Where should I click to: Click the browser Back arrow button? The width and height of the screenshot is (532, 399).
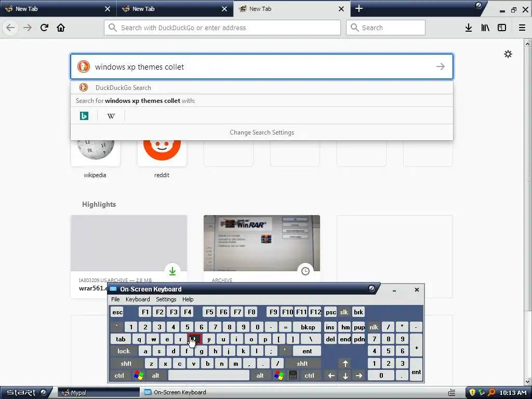(x=10, y=28)
